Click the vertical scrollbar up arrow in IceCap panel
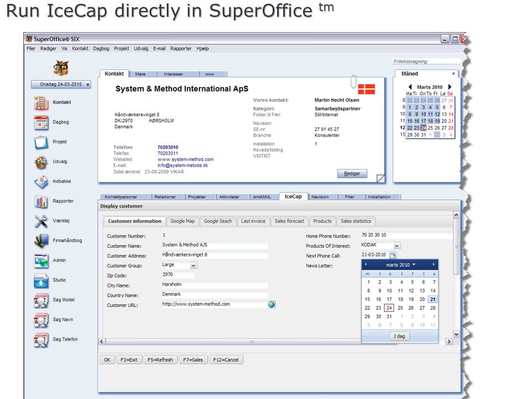 point(456,215)
